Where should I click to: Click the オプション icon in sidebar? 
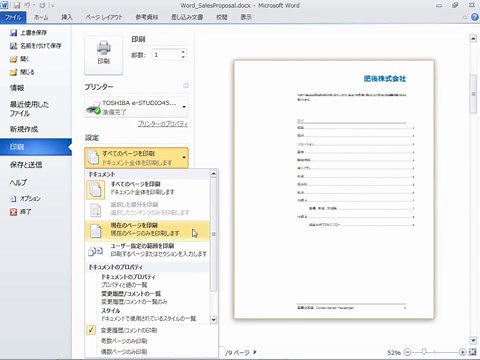(x=13, y=199)
